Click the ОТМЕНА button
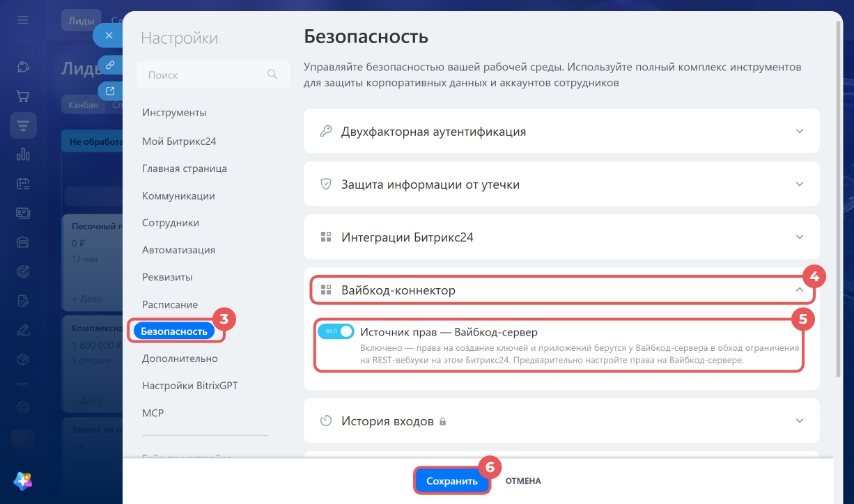This screenshot has width=854, height=504. [x=523, y=481]
